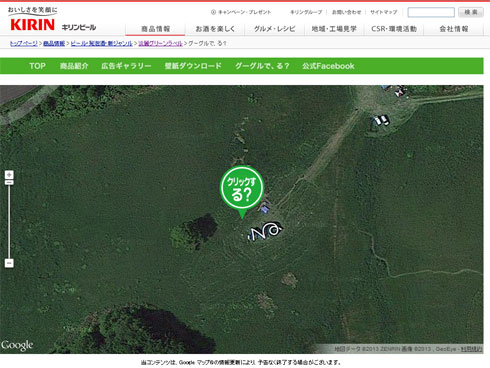Go to 商品情報 breadcrumb link
The image size is (490, 368).
coord(54,43)
